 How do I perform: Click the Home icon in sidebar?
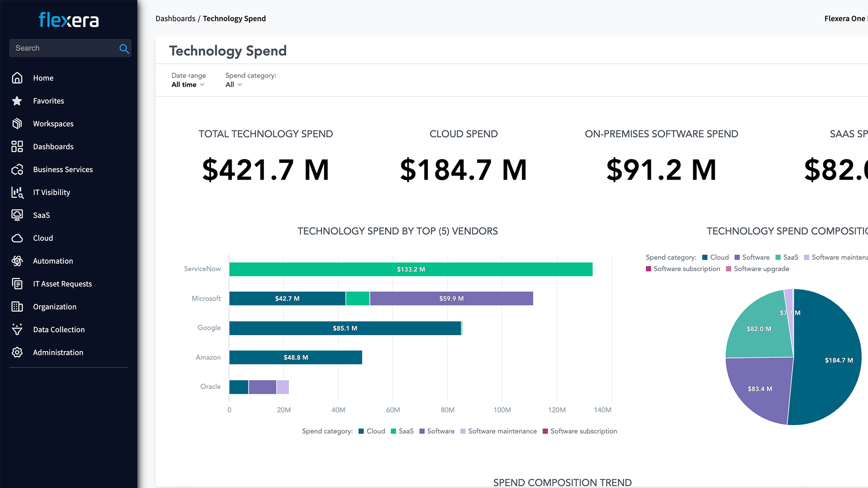tap(17, 78)
